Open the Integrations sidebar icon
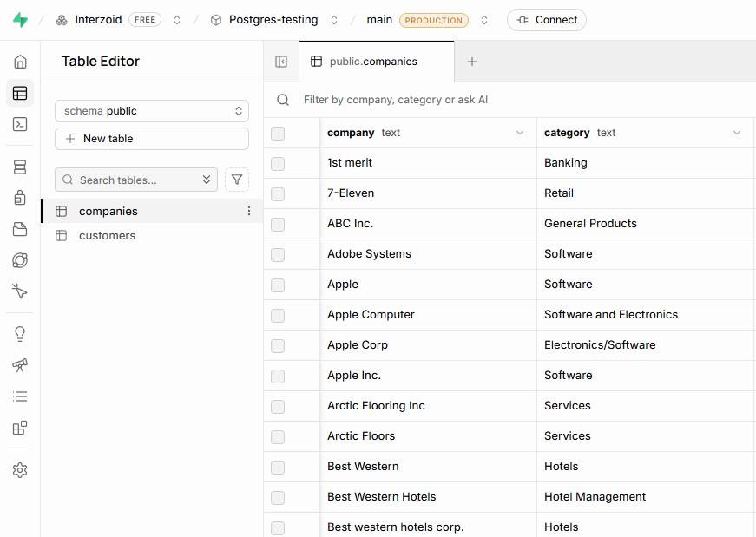Screen dimensions: 756x537 pos(20,428)
